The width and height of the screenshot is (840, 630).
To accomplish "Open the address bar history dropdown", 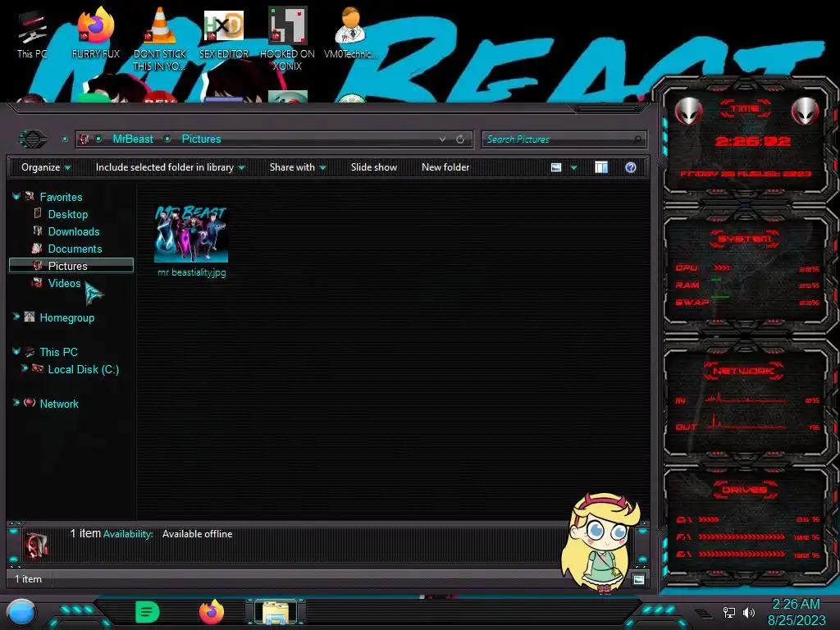I will (442, 139).
